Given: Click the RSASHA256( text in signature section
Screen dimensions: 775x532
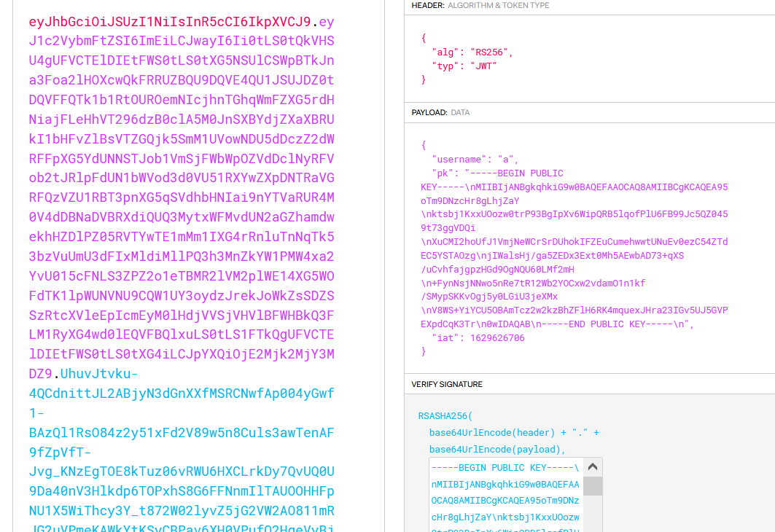Looking at the screenshot, I should click(x=445, y=416).
